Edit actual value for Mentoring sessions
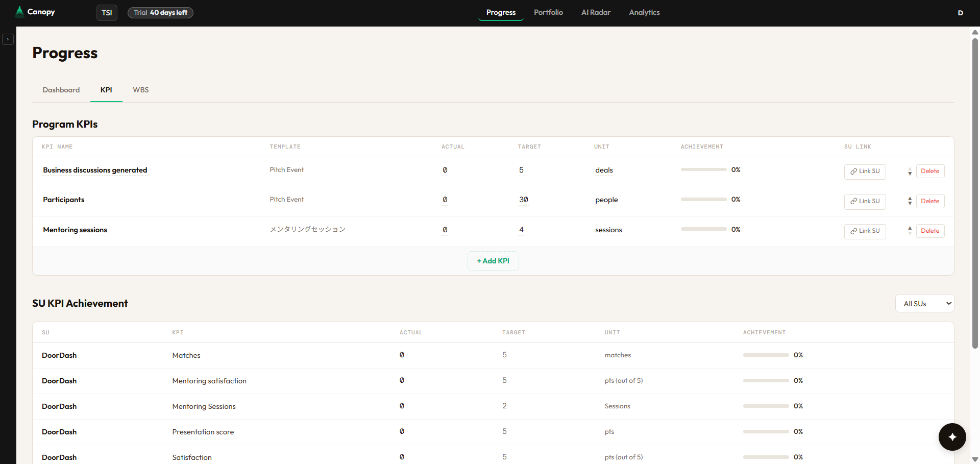Viewport: 980px width, 464px height. point(445,230)
